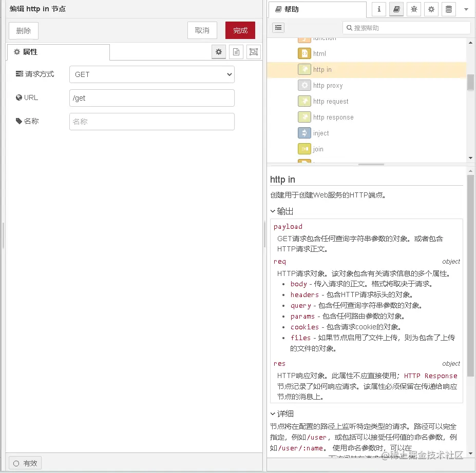The width and height of the screenshot is (476, 473).
Task: Click the html node icon
Action: pyautogui.click(x=304, y=53)
